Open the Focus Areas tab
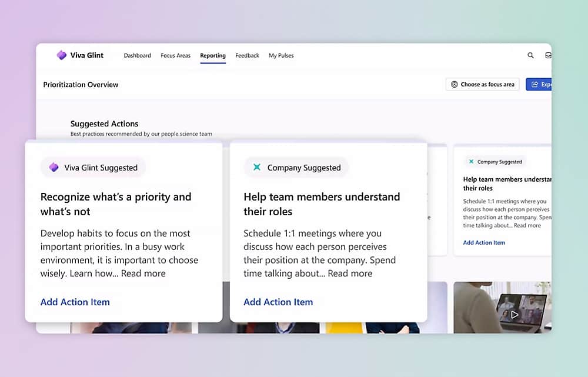 (175, 56)
